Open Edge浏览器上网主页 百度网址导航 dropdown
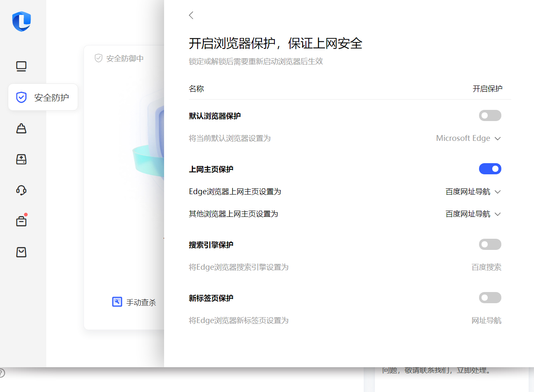Screen dimensions: 534x392 (473, 192)
